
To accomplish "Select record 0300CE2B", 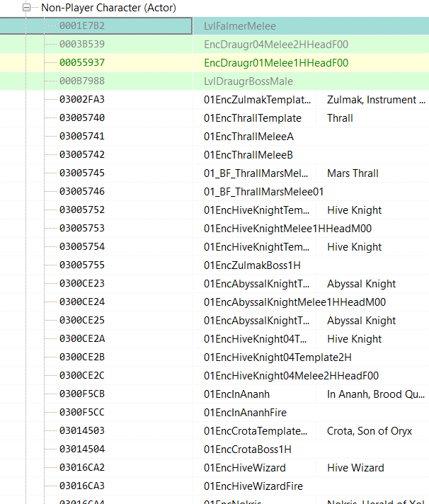I will tap(82, 357).
